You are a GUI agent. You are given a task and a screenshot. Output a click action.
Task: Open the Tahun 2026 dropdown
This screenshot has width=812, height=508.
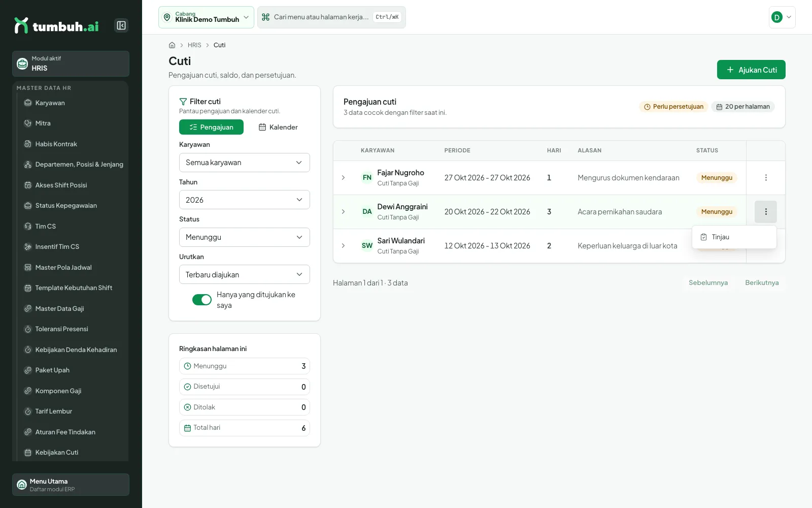[x=244, y=200]
